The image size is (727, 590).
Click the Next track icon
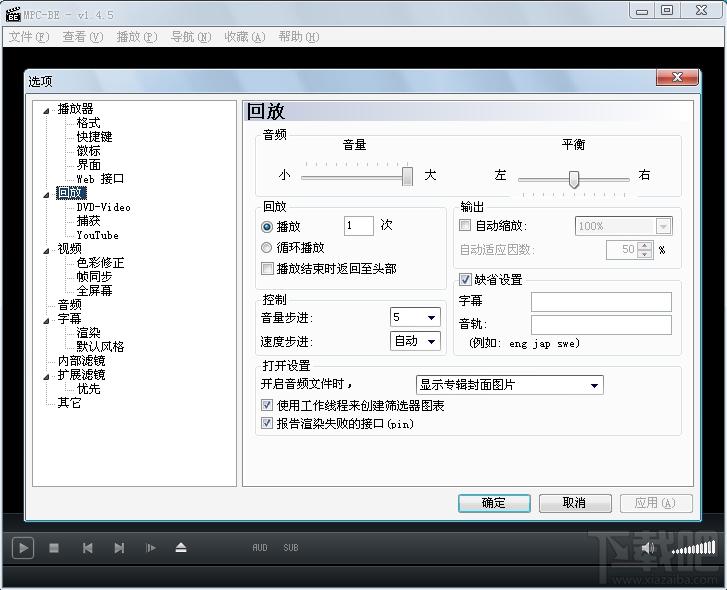(119, 547)
